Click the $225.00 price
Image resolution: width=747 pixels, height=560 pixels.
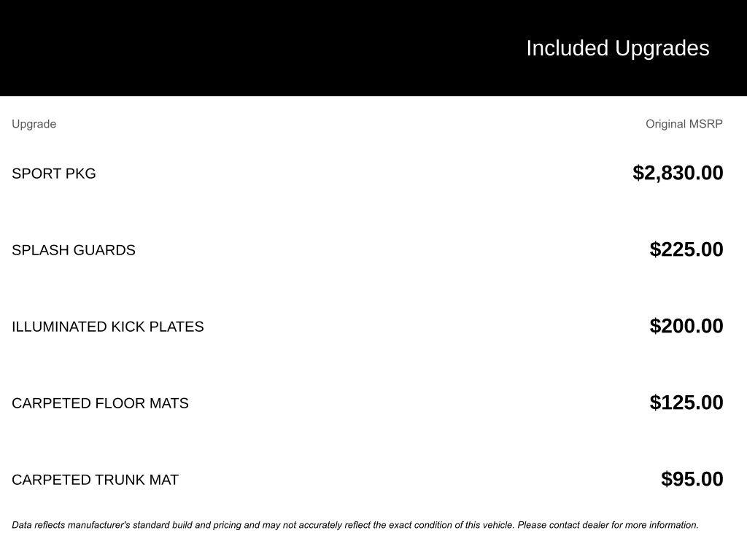(x=686, y=249)
